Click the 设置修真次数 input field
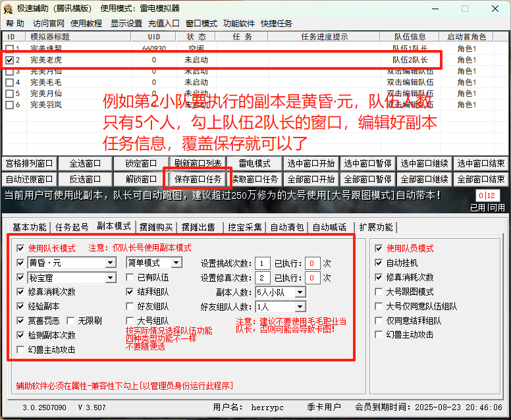511x420 pixels. (x=263, y=278)
